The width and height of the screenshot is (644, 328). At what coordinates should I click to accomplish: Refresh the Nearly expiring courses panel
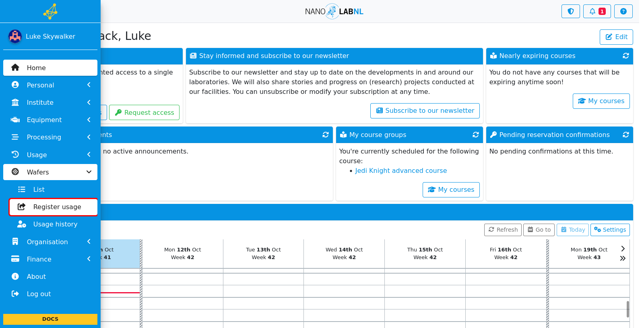(x=625, y=56)
